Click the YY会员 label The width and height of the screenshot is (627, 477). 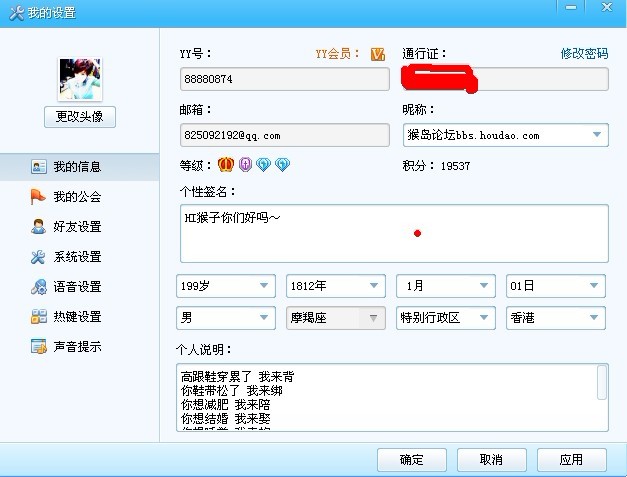337,54
